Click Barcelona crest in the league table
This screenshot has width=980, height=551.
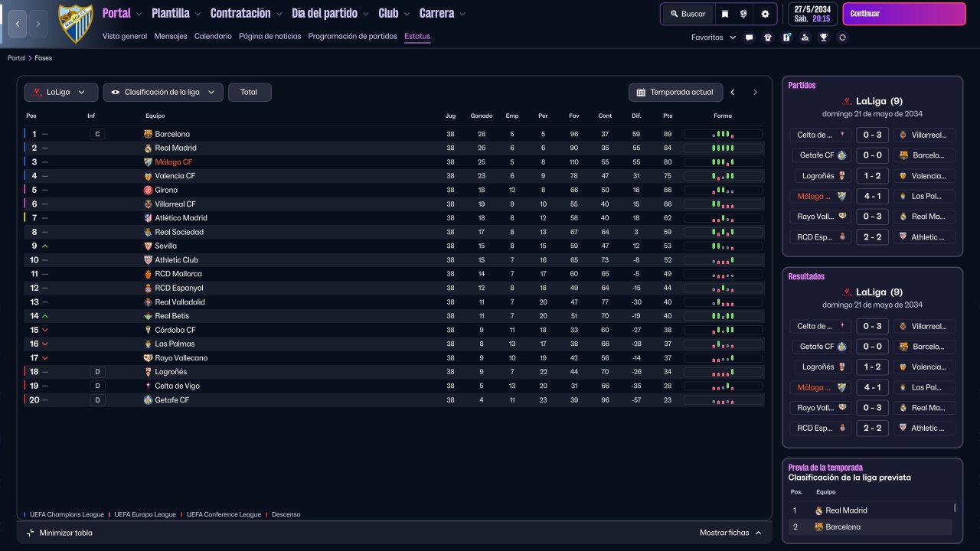(x=149, y=134)
